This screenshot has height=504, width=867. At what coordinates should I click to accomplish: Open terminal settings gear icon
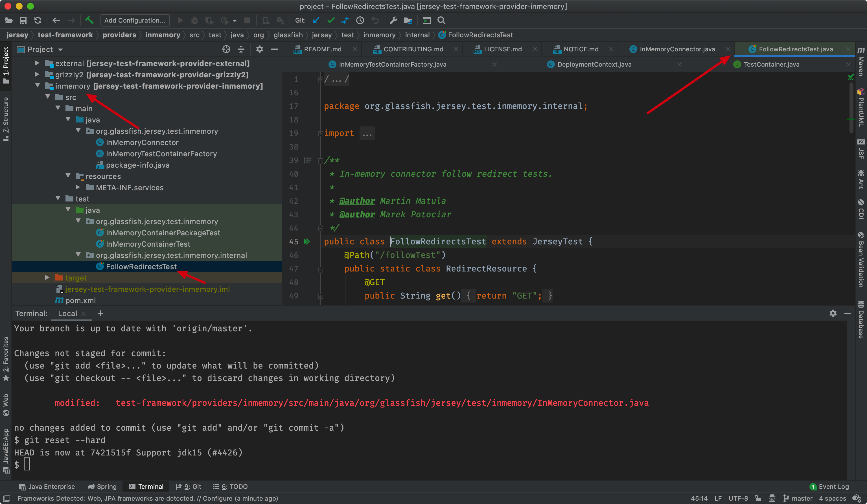pos(833,314)
